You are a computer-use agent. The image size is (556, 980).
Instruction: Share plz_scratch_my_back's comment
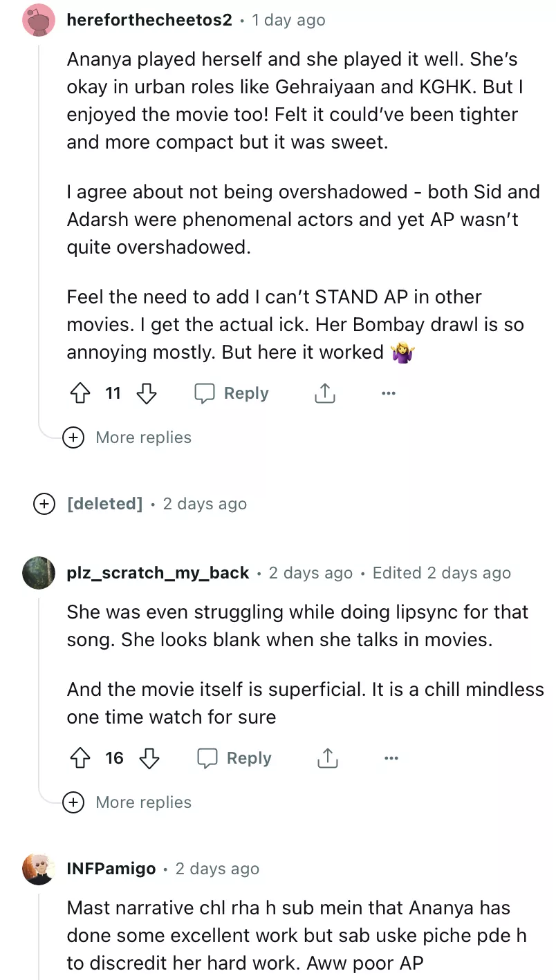[x=327, y=759]
